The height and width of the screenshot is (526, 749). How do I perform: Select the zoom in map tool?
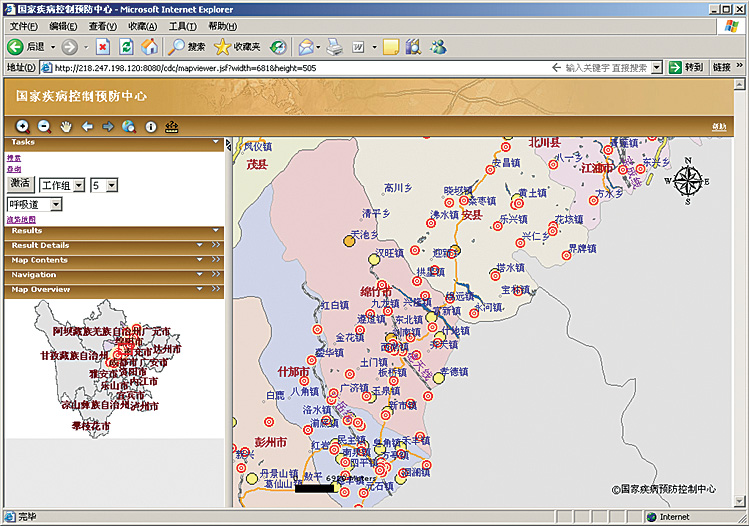[x=22, y=127]
